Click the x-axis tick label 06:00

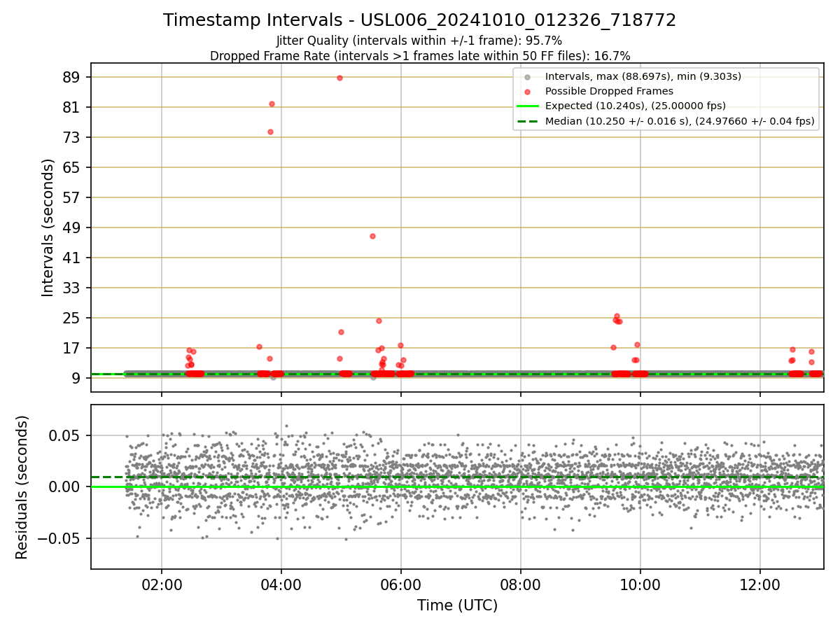(400, 584)
